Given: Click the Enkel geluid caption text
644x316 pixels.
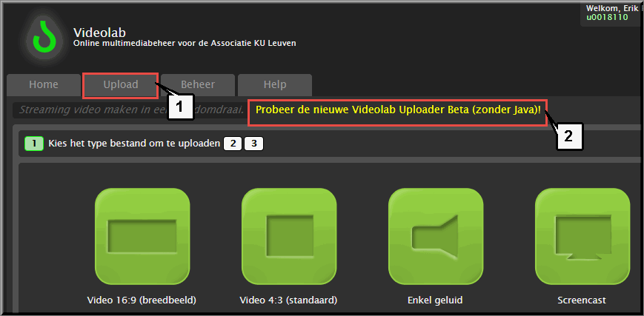Looking at the screenshot, I should [435, 300].
